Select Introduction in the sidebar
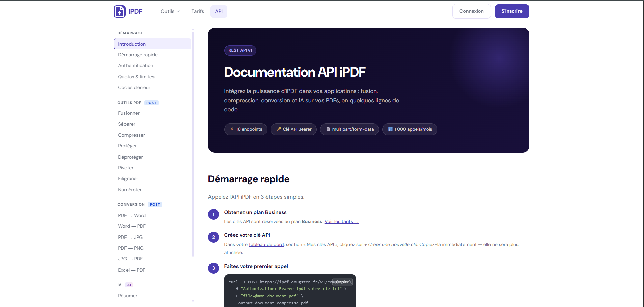This screenshot has height=307, width=644. (x=152, y=44)
